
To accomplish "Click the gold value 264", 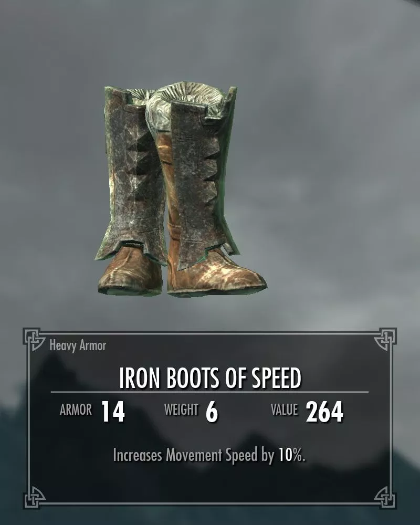I will click(324, 412).
